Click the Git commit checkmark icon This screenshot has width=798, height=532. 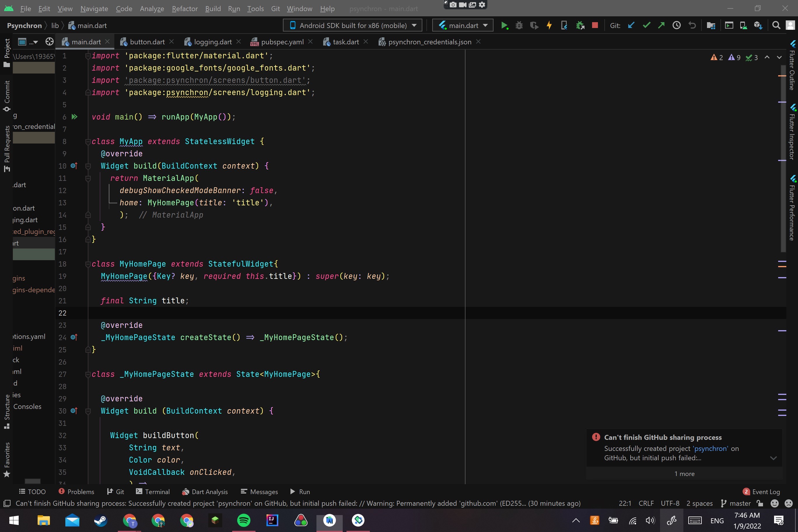[x=646, y=25]
